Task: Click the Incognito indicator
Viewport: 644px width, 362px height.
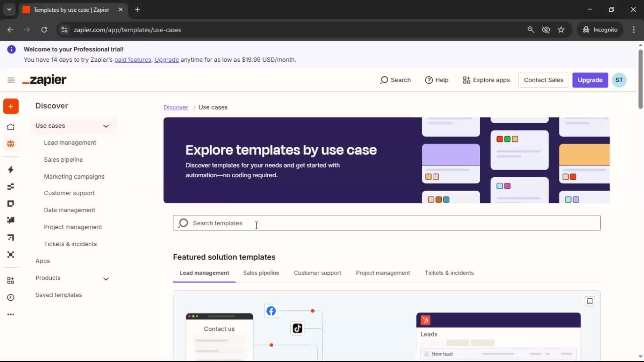Action: pos(600,30)
